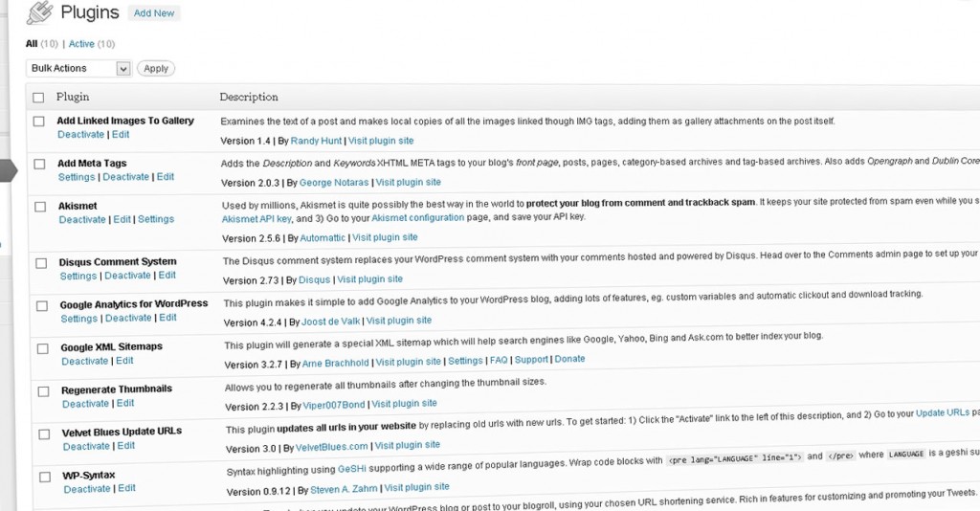This screenshot has width=980, height=511.
Task: Open the Update URLs link in description
Action: (943, 413)
